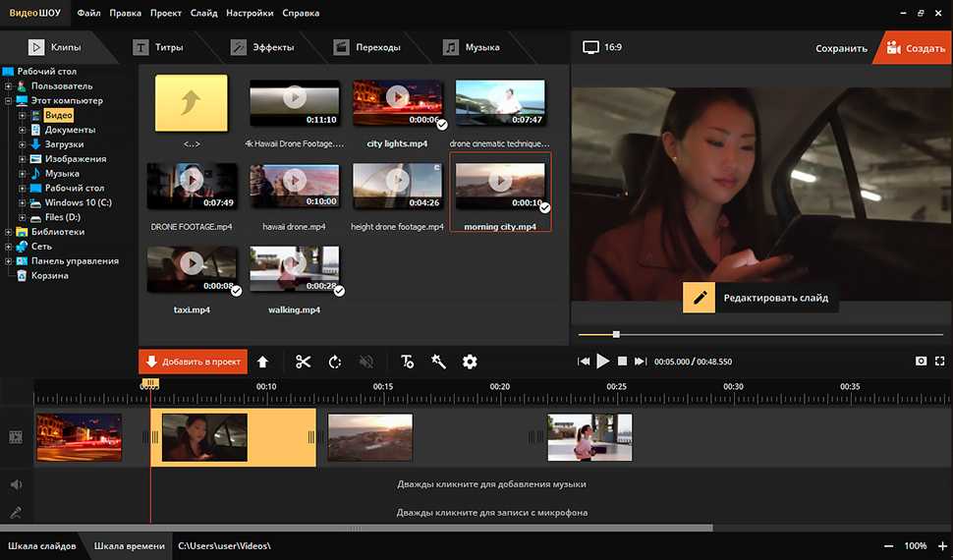
Task: Select the scissors cut tool
Action: coord(303,362)
